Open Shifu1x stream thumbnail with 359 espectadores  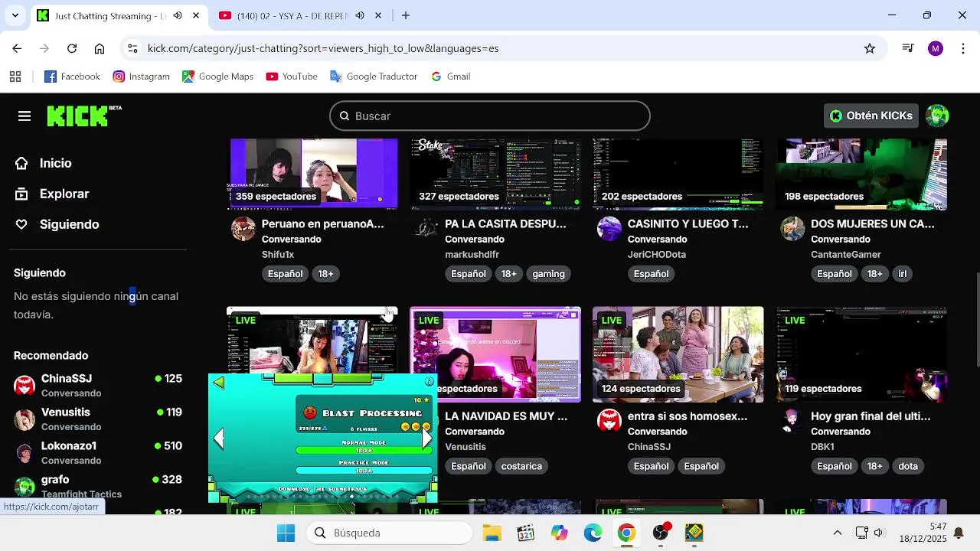click(x=314, y=173)
